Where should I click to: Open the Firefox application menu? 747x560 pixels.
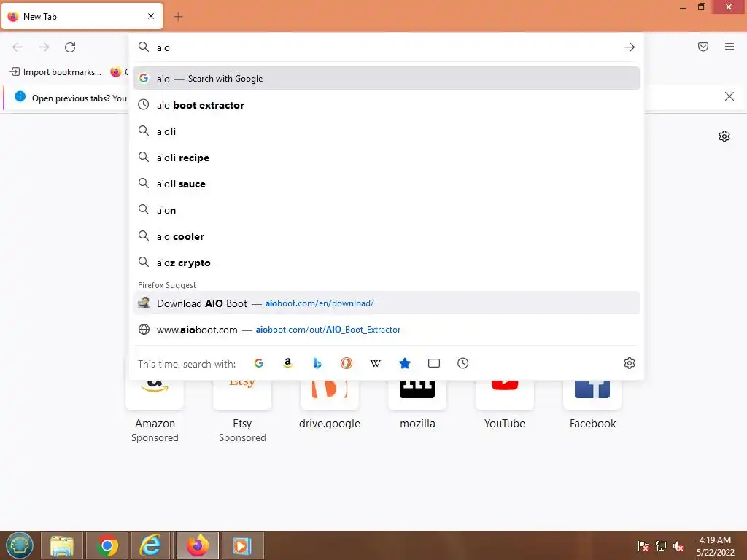(729, 47)
